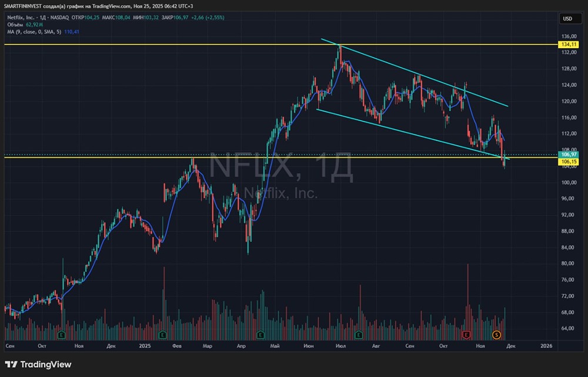This screenshot has height=377, width=588.
Task: Click the Объём volume legend label
Action: tap(15, 24)
